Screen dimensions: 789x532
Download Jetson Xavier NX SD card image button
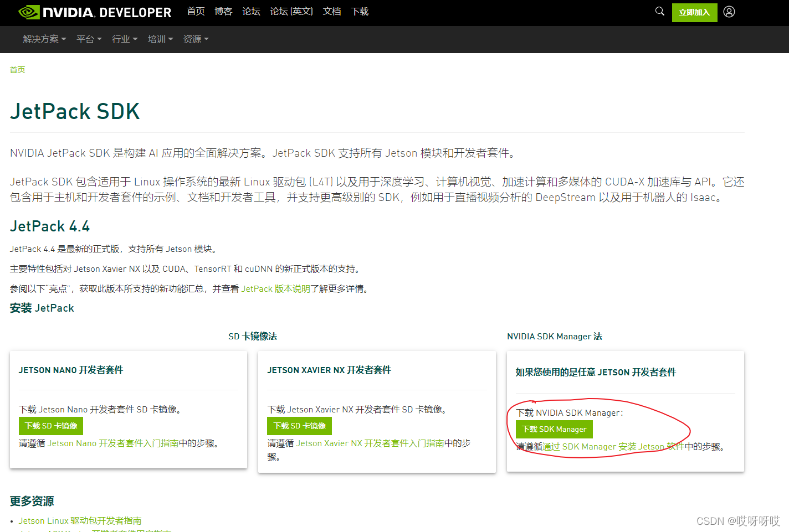click(x=300, y=426)
